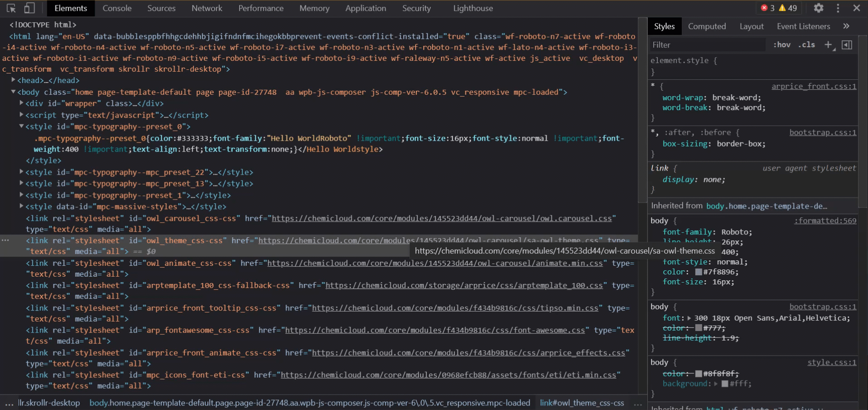The height and width of the screenshot is (410, 868).
Task: Expand the div#wrapper node
Action: click(21, 103)
